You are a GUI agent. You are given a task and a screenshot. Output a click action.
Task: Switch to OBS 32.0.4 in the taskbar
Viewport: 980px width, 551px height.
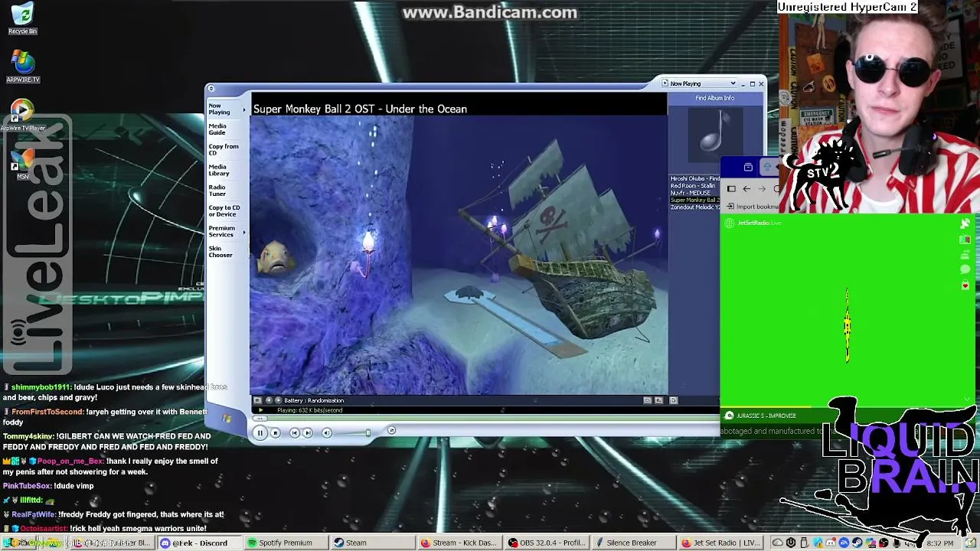(x=546, y=543)
